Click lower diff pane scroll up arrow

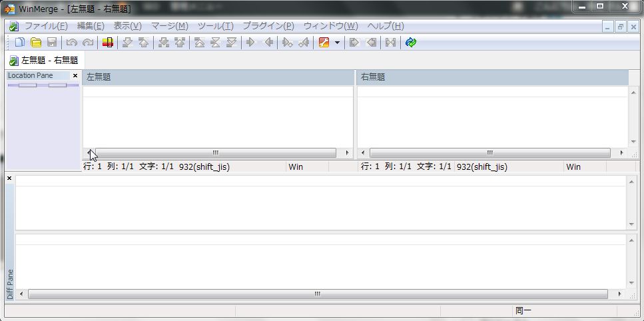(x=631, y=240)
